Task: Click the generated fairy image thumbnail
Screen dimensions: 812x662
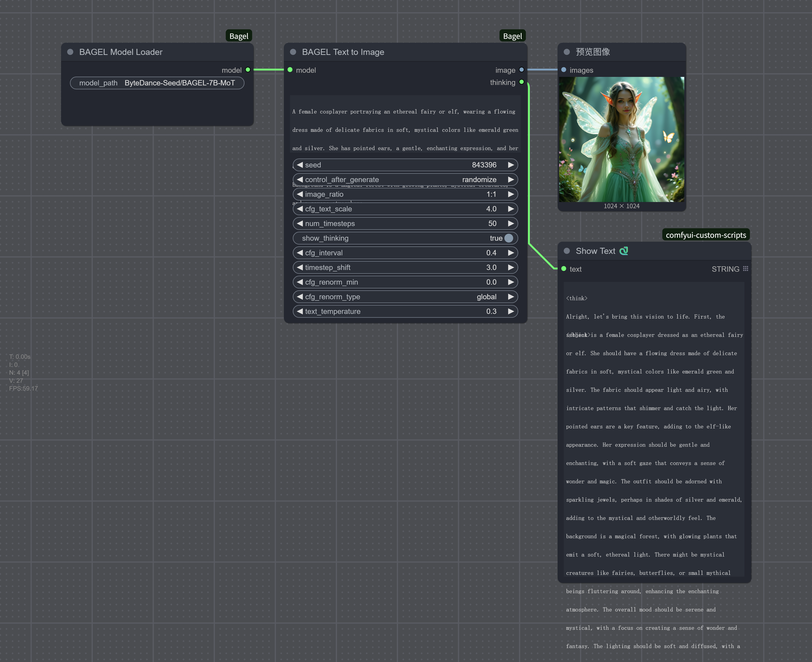Action: tap(621, 139)
